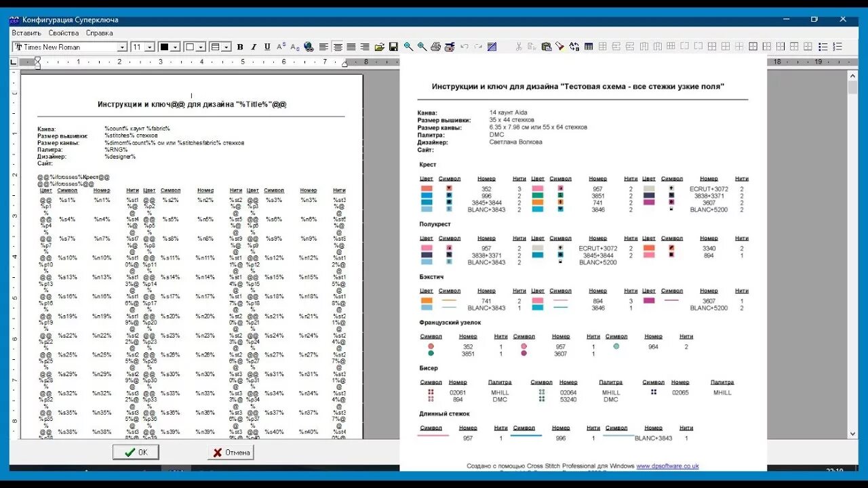868x488 pixels.
Task: Click the Светлана Волкова designer value
Action: pyautogui.click(x=516, y=142)
